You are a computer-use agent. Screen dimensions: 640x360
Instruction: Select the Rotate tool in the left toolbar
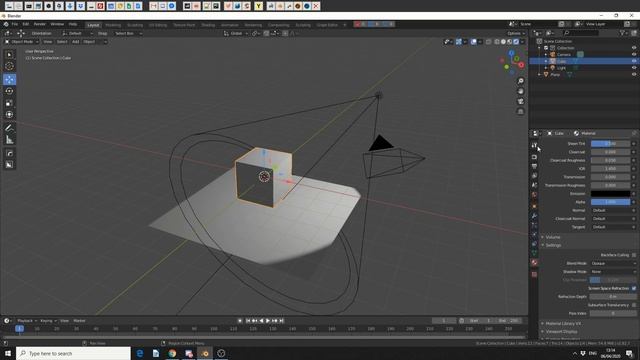click(x=9, y=91)
